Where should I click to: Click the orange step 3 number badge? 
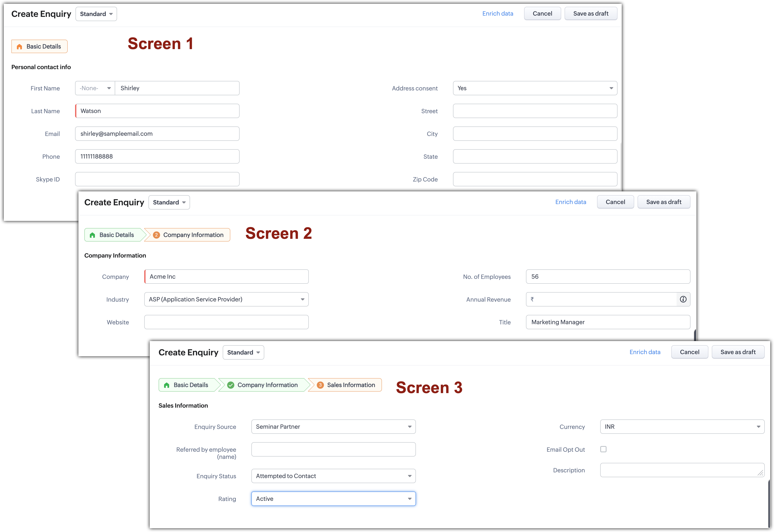click(320, 385)
